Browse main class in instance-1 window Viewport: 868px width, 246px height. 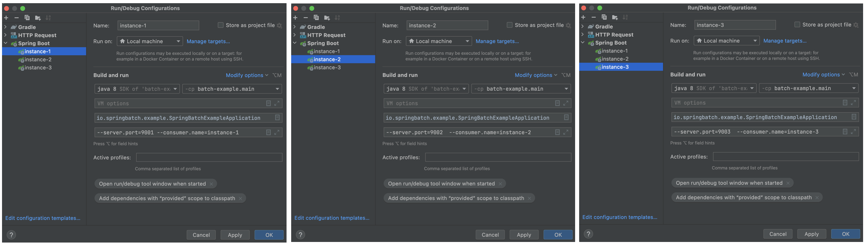277,118
